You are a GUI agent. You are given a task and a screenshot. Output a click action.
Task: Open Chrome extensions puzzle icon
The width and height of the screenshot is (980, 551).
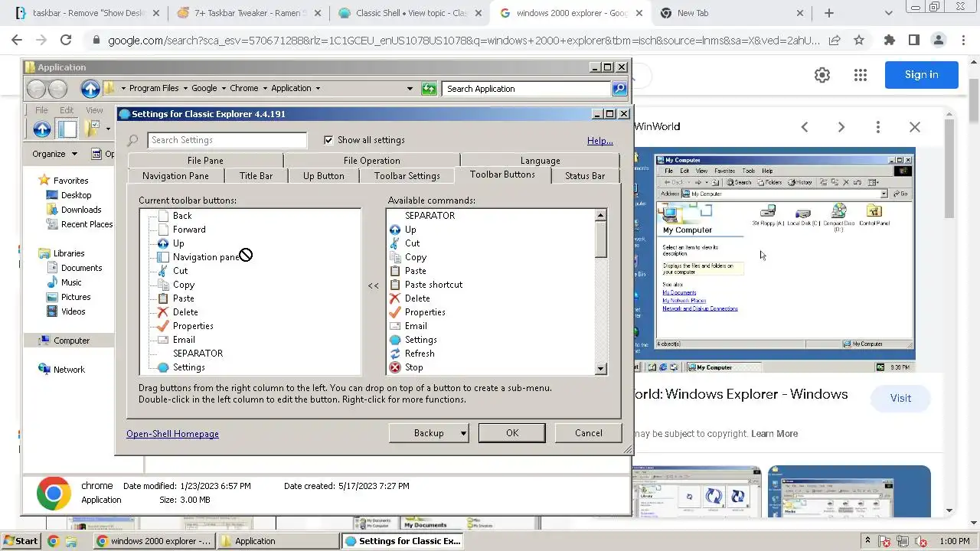click(890, 41)
